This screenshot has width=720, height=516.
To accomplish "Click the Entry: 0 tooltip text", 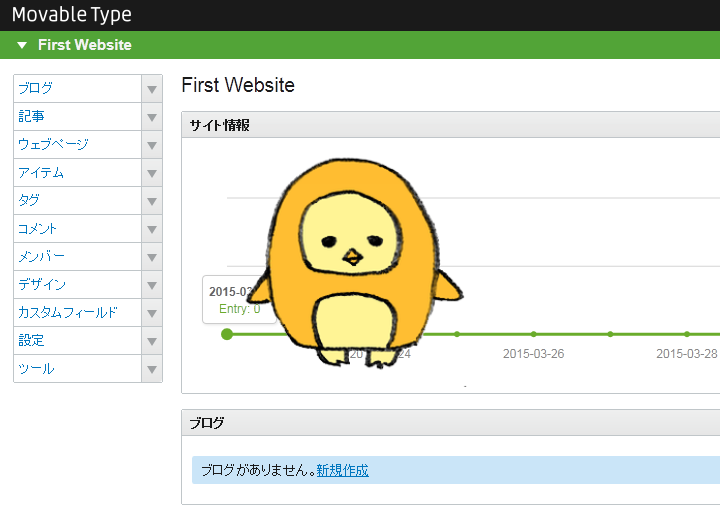I will [240, 309].
